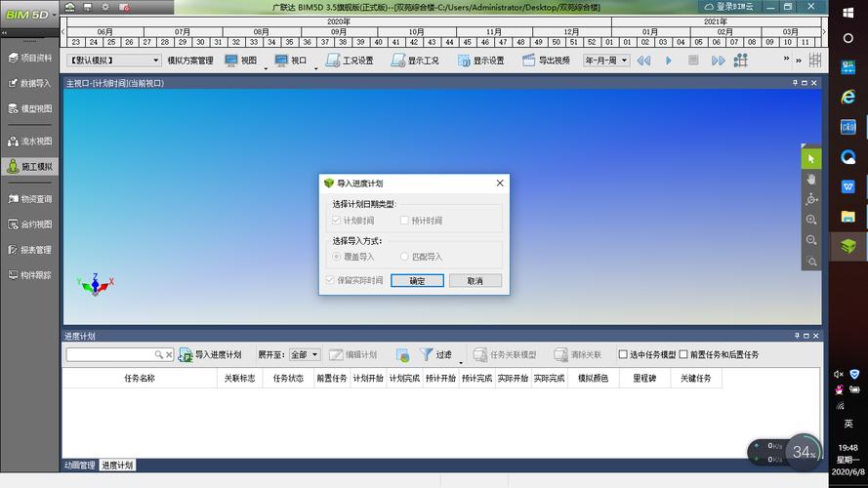Image resolution: width=868 pixels, height=488 pixels.
Task: Switch to the 动画管理 tab
Action: (80, 466)
